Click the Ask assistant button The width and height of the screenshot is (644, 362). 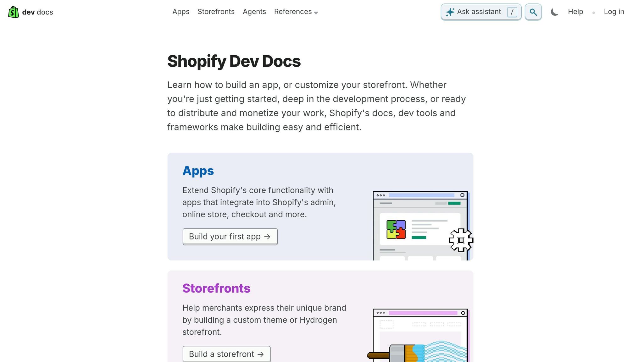[481, 12]
